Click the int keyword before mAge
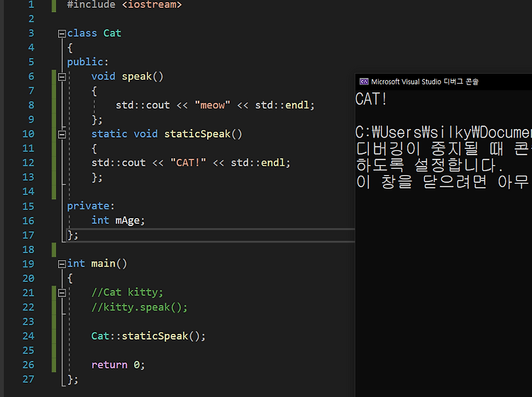The width and height of the screenshot is (532, 397). (100, 220)
